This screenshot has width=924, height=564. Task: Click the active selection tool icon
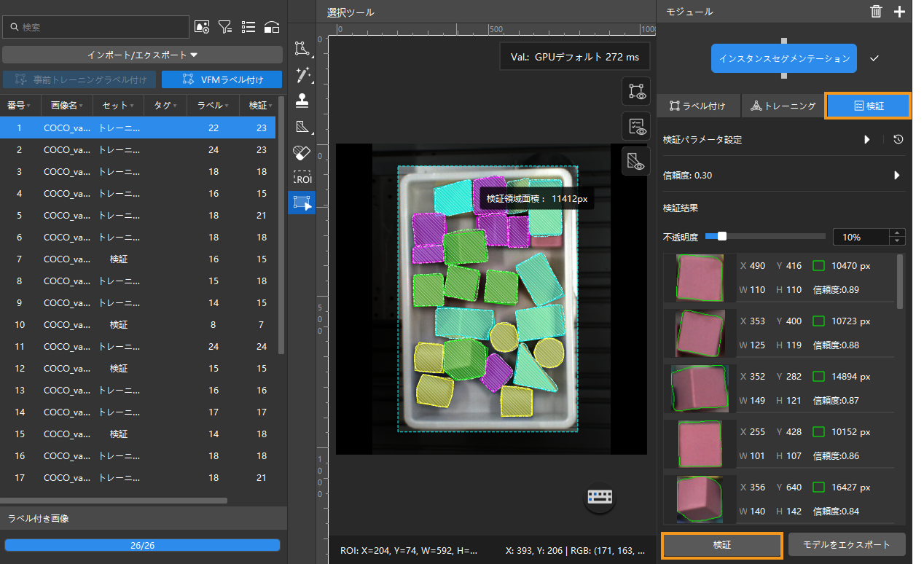302,203
